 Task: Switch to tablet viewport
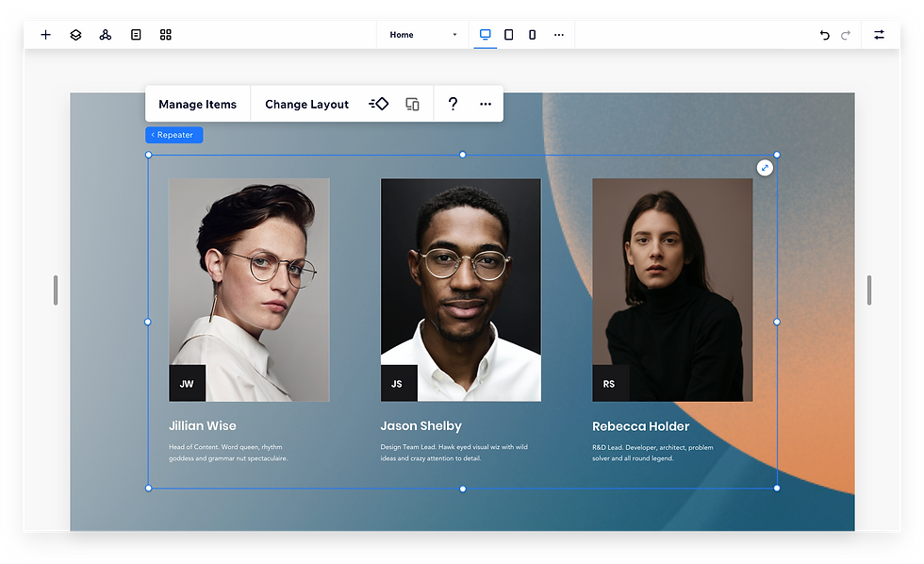point(508,35)
